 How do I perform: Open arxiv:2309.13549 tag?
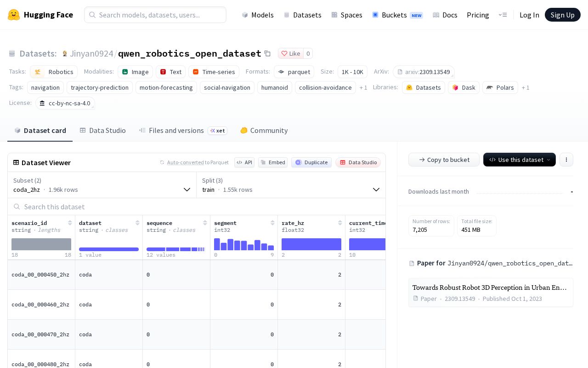coord(424,72)
